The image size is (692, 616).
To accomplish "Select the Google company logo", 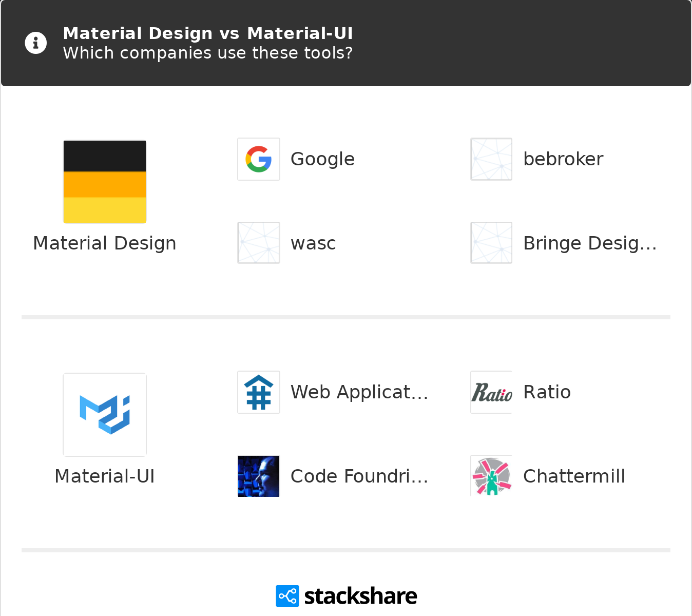I will click(x=259, y=159).
